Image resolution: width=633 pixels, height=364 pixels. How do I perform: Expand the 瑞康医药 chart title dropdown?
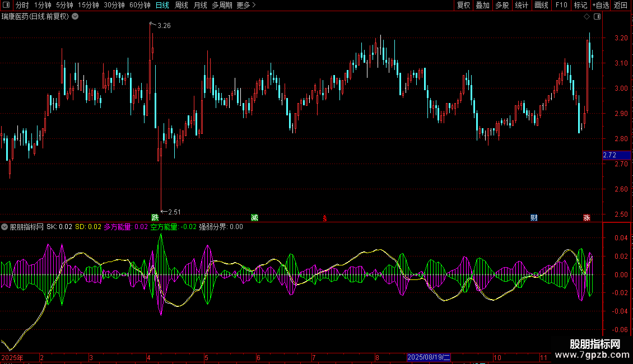coord(75,16)
